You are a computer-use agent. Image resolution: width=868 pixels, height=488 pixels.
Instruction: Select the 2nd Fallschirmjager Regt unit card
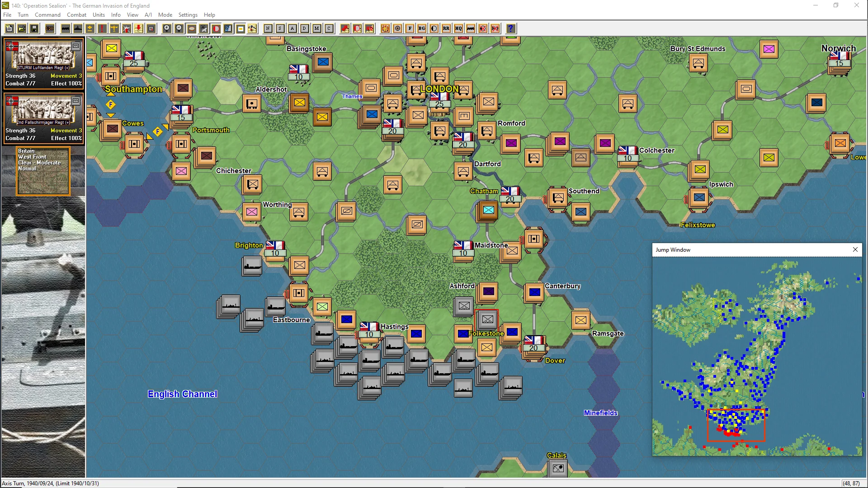[43, 118]
